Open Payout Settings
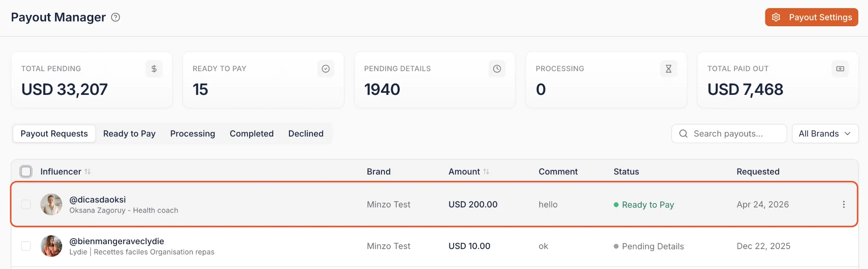 tap(812, 17)
